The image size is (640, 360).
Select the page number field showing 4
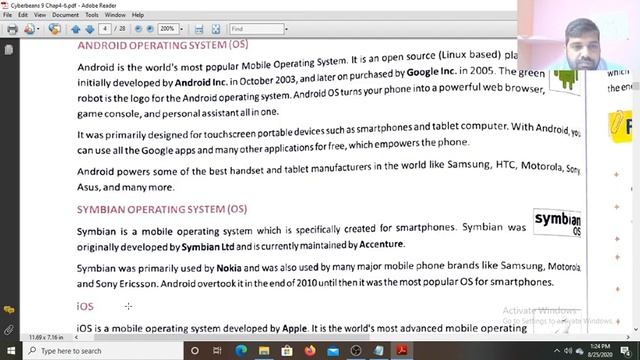[x=105, y=29]
